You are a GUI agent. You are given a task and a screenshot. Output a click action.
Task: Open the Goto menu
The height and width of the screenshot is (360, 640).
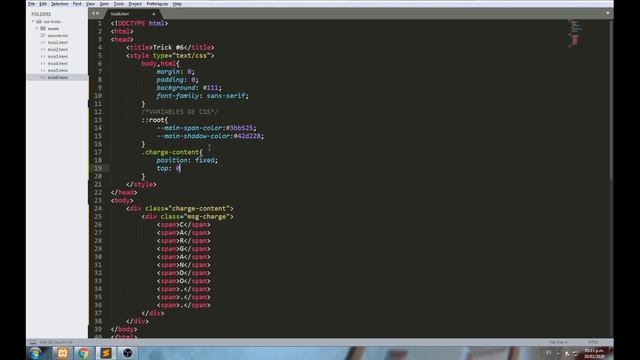click(x=104, y=4)
